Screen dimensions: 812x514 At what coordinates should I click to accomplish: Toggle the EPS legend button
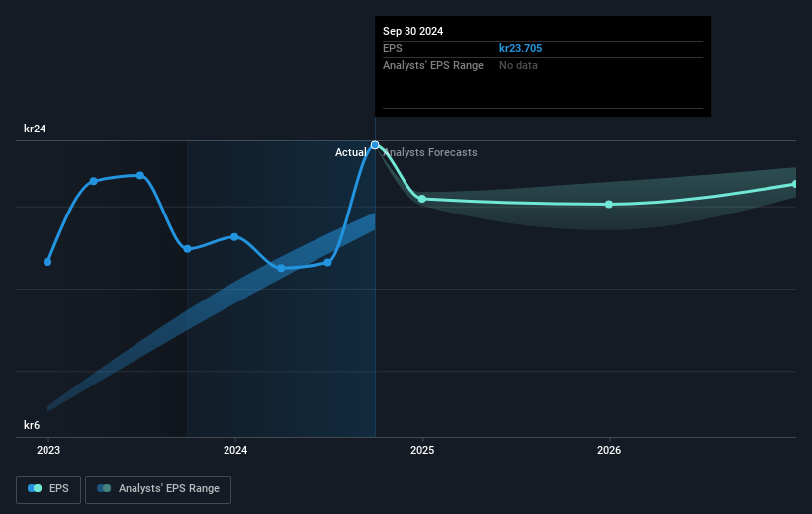48,489
